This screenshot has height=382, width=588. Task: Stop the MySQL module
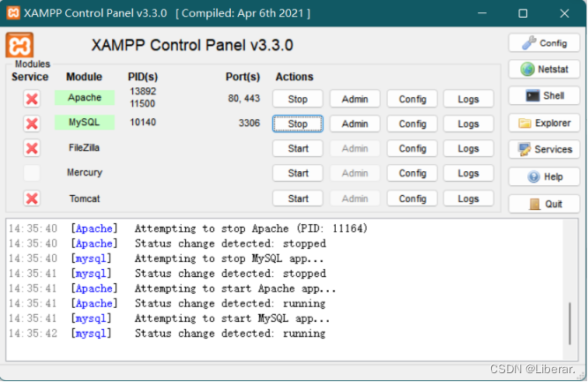click(298, 124)
